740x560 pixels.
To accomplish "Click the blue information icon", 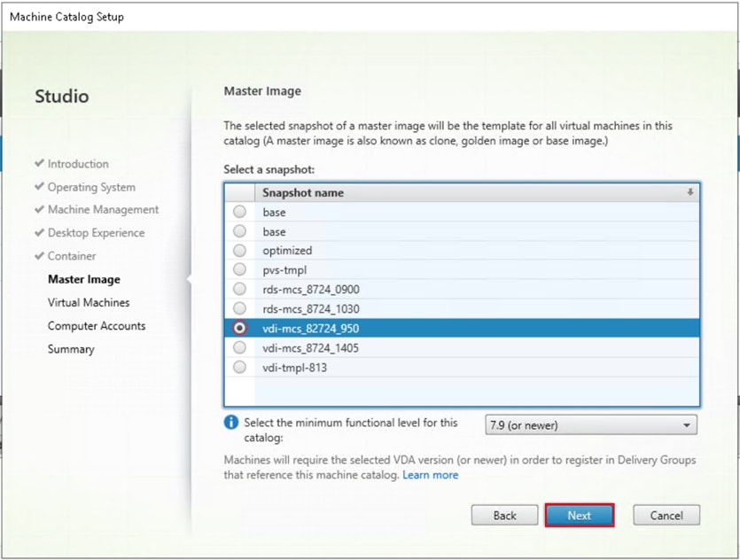I will (231, 423).
